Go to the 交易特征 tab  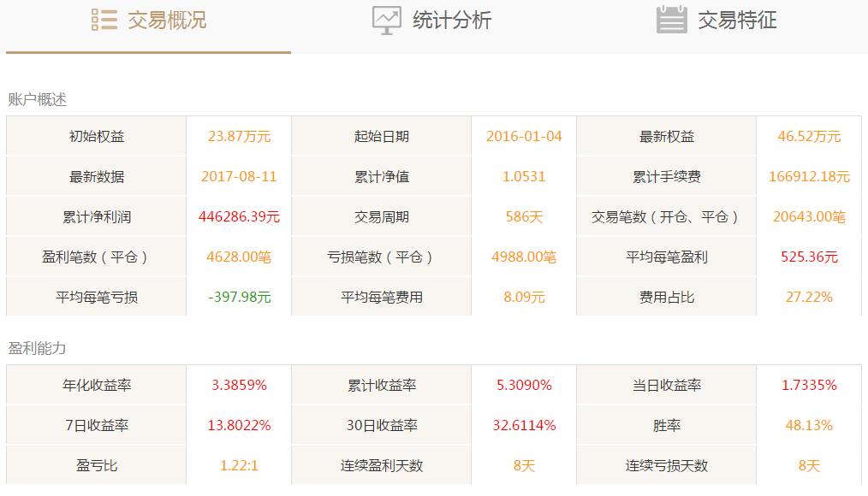click(737, 21)
